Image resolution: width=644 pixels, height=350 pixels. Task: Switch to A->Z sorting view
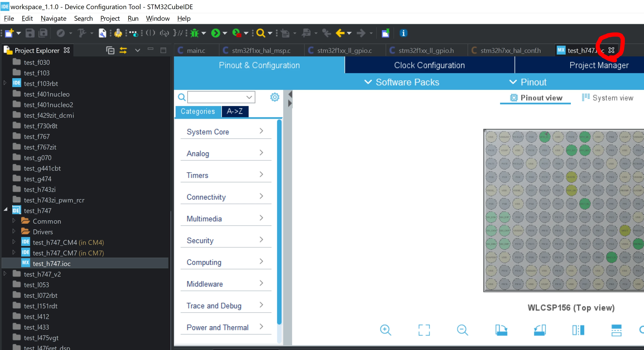[235, 111]
